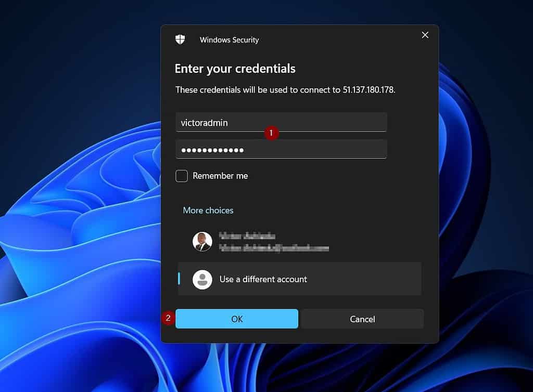533x392 pixels.
Task: Select the blurred account with profile photo
Action: point(299,242)
